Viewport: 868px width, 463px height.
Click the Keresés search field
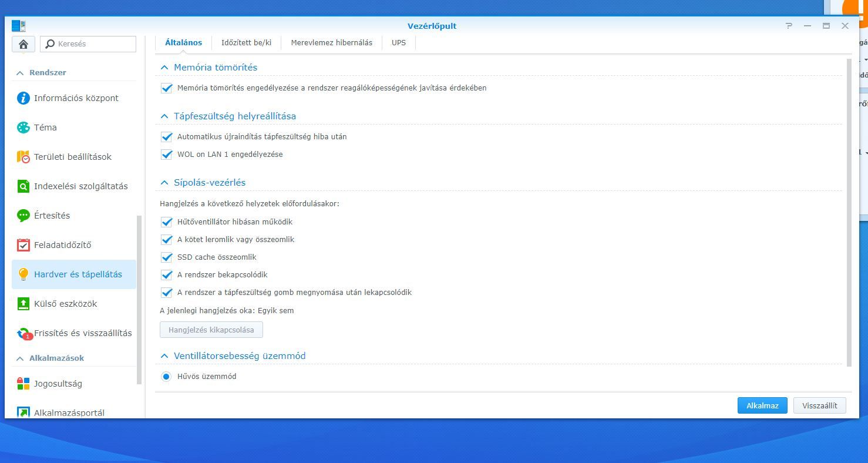click(x=88, y=44)
